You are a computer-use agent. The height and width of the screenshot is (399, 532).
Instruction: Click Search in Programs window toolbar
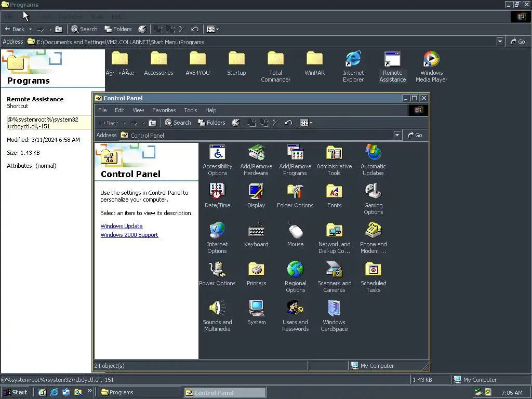[84, 29]
